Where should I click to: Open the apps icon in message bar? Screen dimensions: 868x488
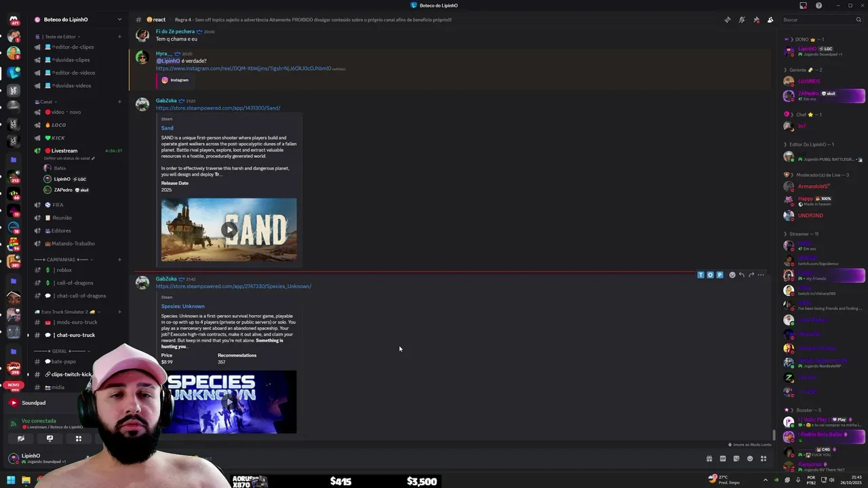click(x=764, y=459)
